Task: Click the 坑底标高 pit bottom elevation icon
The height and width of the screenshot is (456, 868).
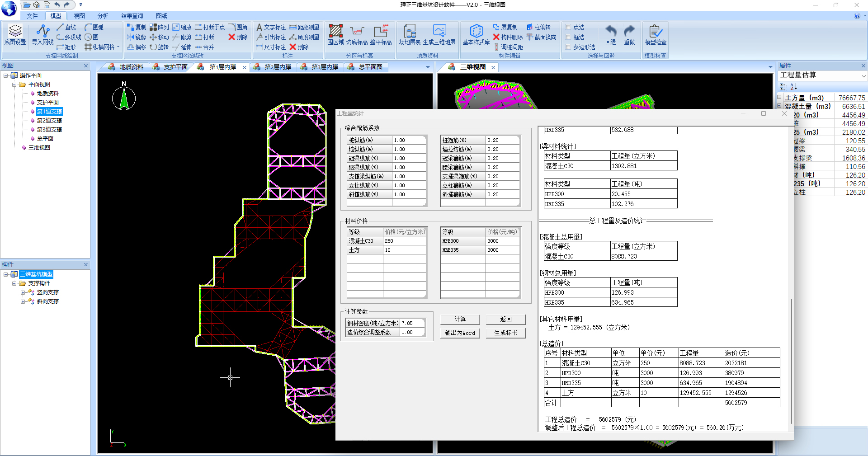Action: point(357,34)
